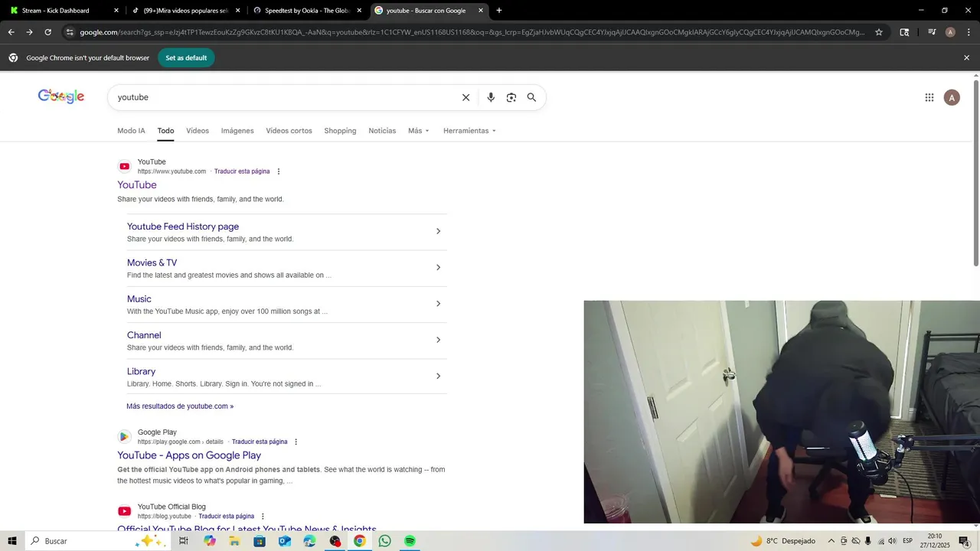980x551 pixels.
Task: Open the Chrome profile avatar in the toolbar
Action: click(x=950, y=32)
